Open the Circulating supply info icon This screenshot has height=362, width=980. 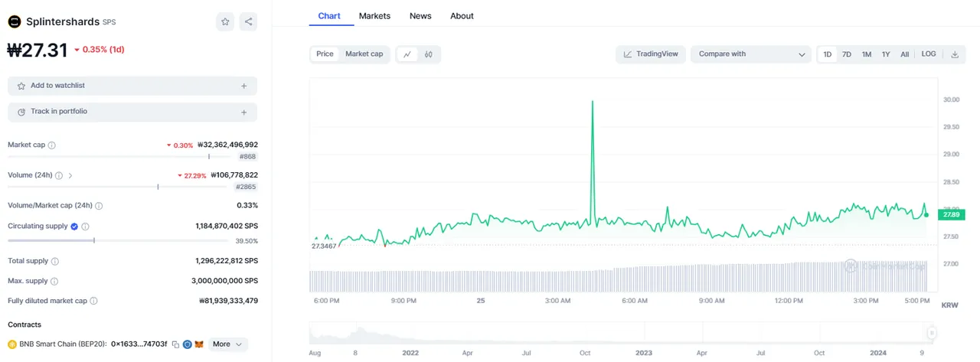[85, 227]
